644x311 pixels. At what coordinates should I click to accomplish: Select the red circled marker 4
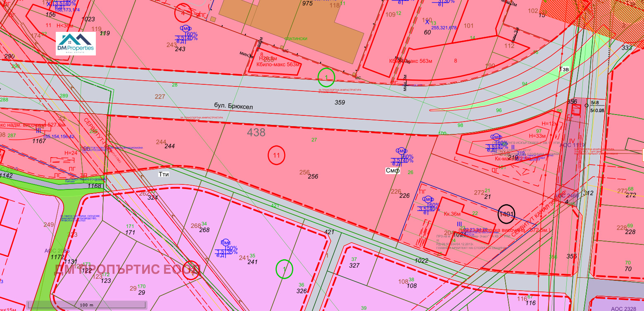pyautogui.click(x=183, y=12)
